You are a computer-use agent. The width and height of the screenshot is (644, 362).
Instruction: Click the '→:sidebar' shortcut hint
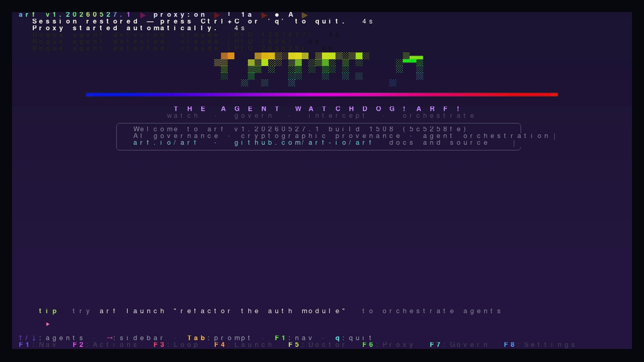tap(135, 338)
